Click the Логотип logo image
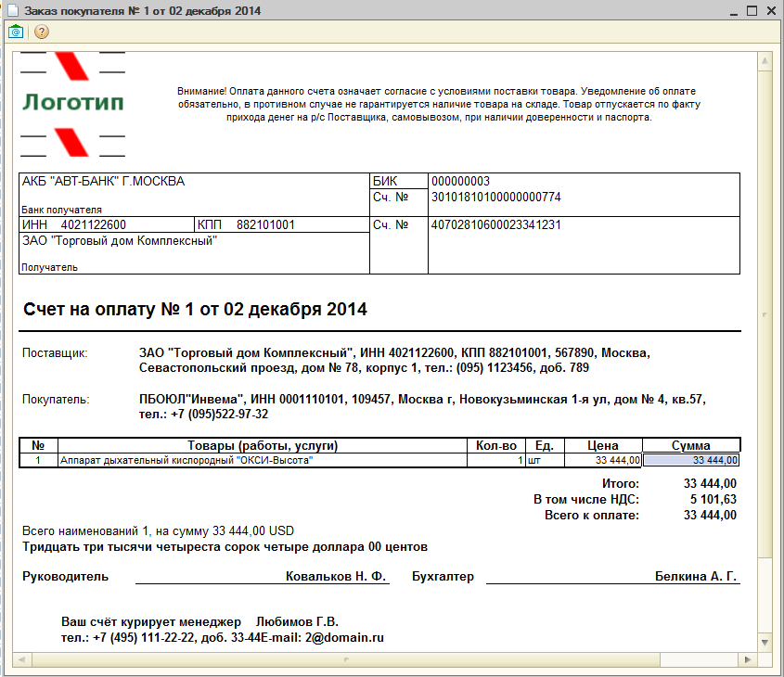 [x=72, y=104]
